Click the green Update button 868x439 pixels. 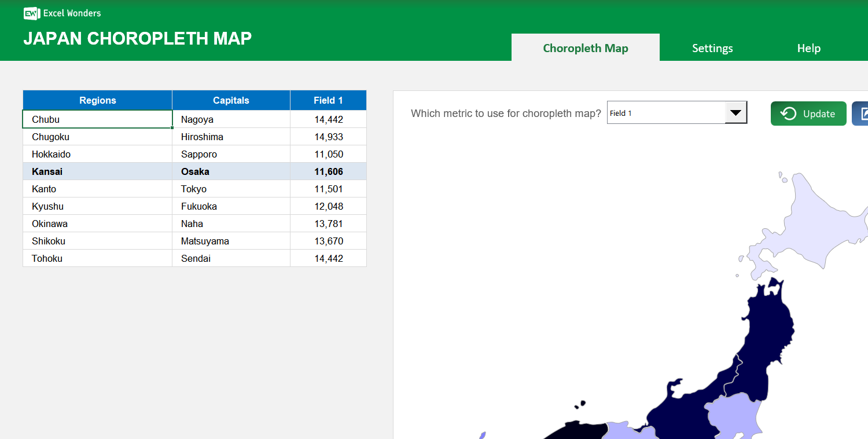[x=808, y=114]
